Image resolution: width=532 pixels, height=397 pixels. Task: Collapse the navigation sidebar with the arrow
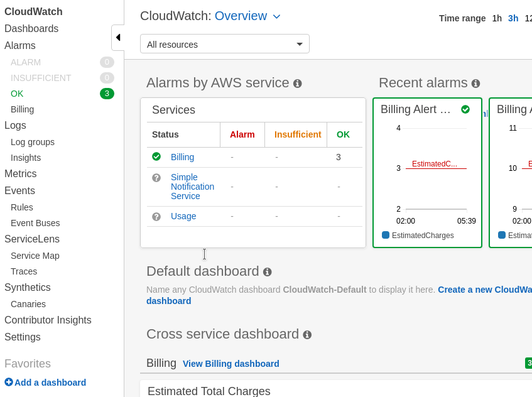point(118,37)
